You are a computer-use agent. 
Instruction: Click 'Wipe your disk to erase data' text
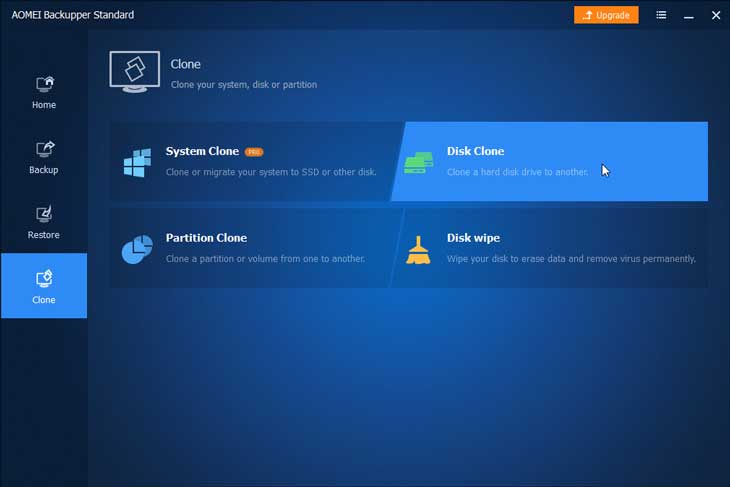tap(571, 259)
